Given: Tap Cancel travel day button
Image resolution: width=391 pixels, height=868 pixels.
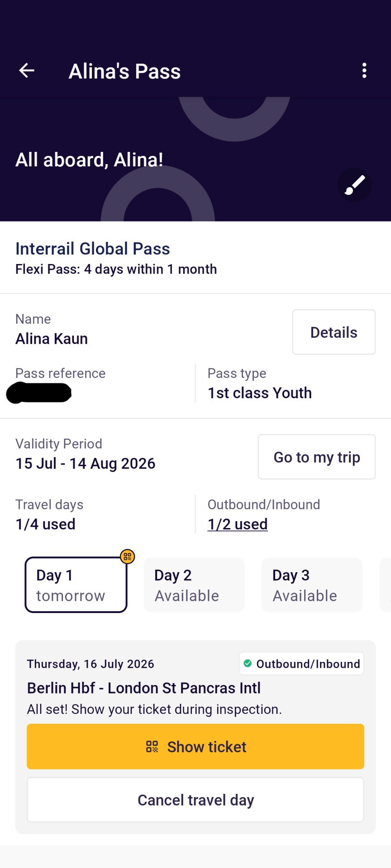Looking at the screenshot, I should click(195, 800).
